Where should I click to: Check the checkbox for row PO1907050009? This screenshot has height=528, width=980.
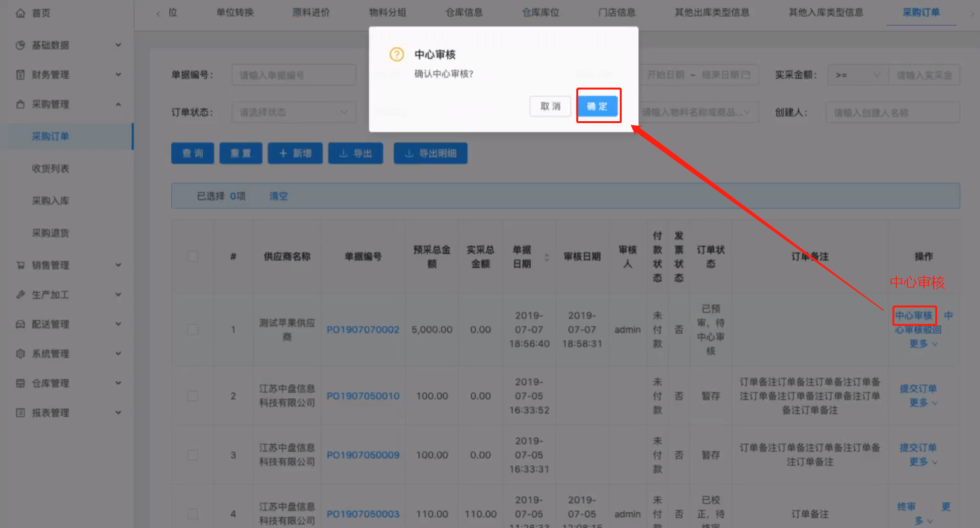coord(192,455)
